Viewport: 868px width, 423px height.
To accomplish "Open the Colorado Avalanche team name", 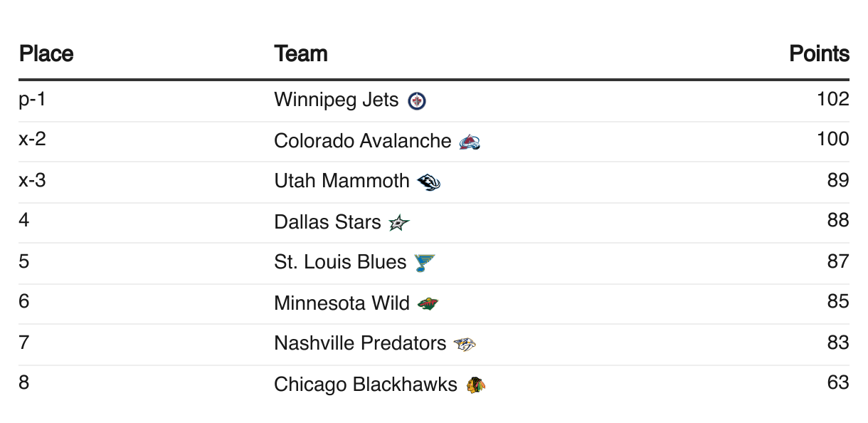I will (363, 141).
